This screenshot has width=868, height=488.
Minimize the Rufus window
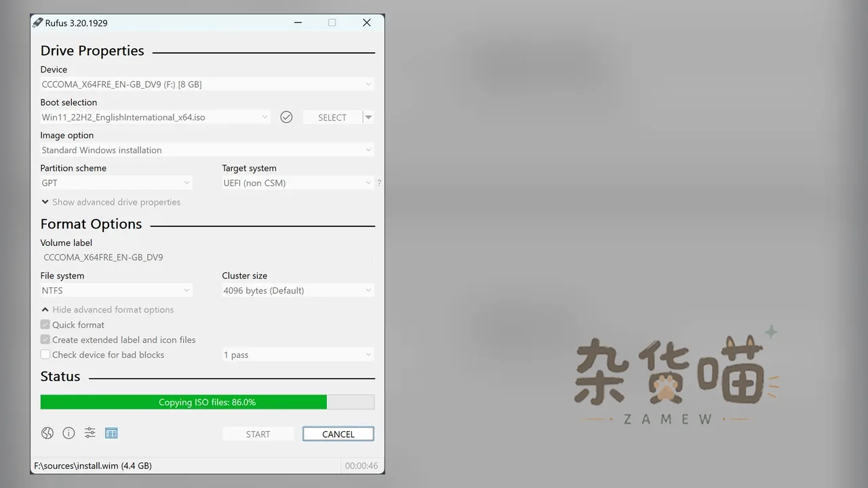298,22
